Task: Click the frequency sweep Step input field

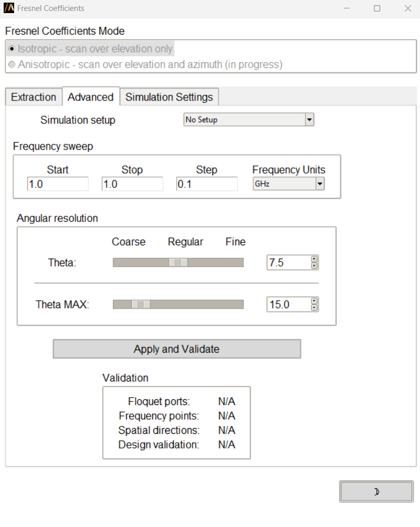Action: (x=207, y=184)
